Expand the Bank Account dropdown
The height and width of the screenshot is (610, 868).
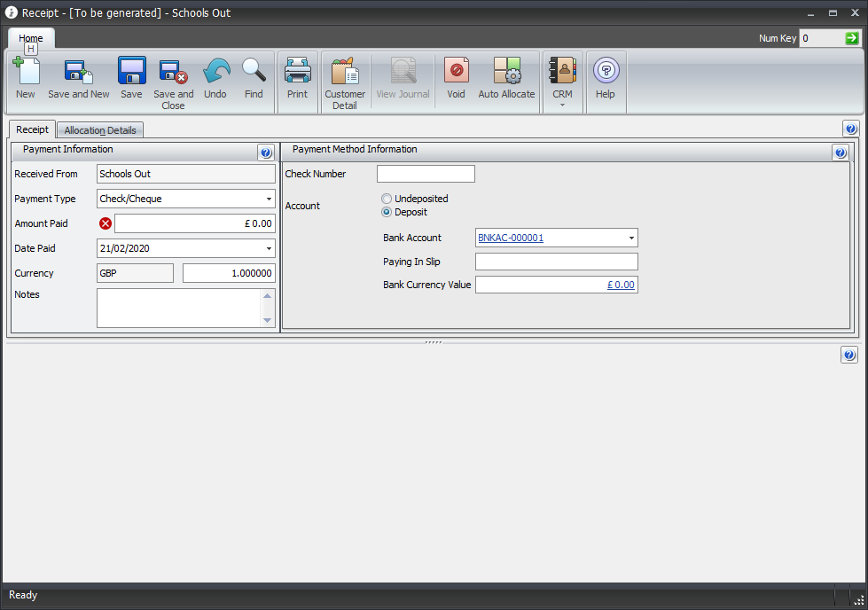(x=631, y=239)
